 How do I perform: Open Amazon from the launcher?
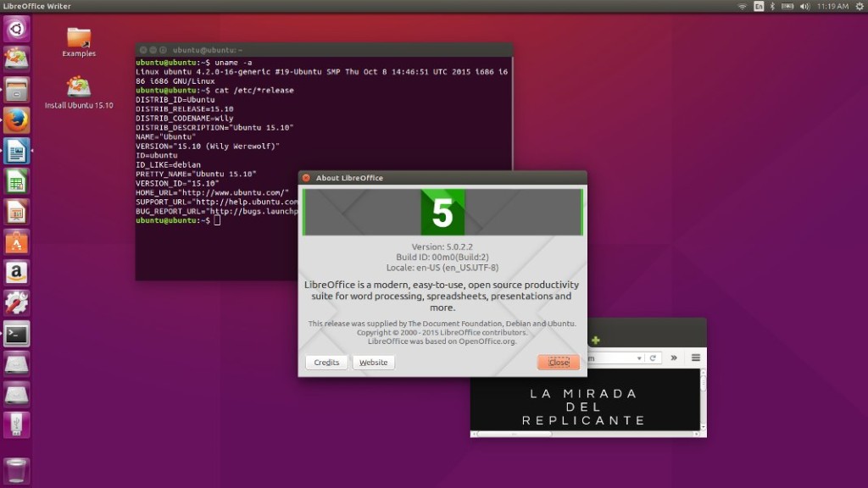[16, 272]
